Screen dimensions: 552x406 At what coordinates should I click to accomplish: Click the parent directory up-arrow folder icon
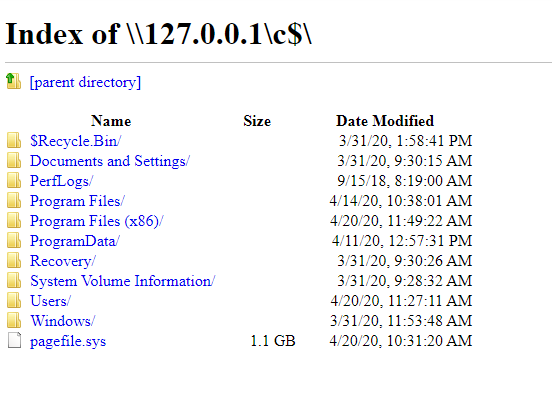[14, 81]
